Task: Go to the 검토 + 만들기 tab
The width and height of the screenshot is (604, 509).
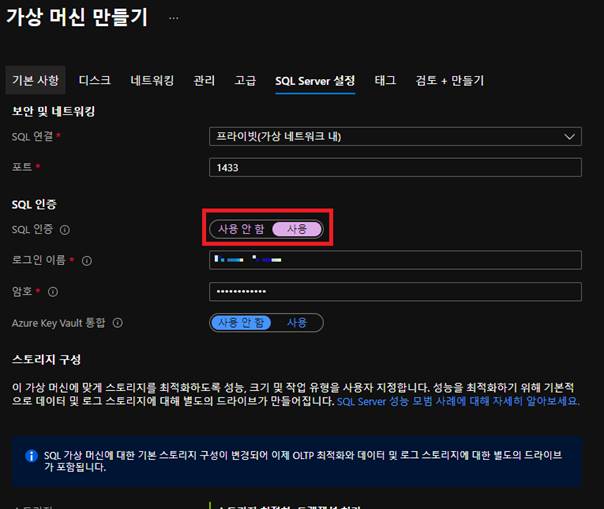Action: (450, 80)
